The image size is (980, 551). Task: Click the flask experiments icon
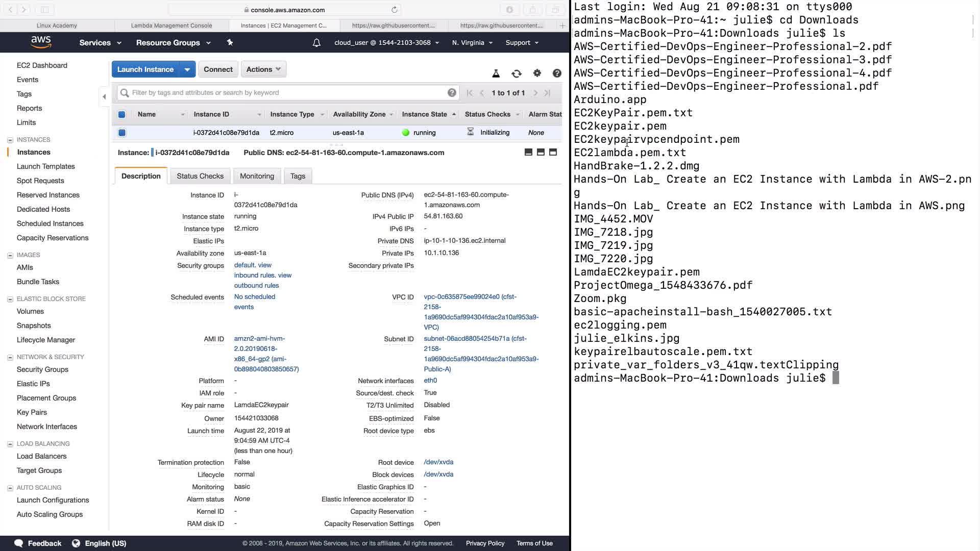(x=496, y=74)
